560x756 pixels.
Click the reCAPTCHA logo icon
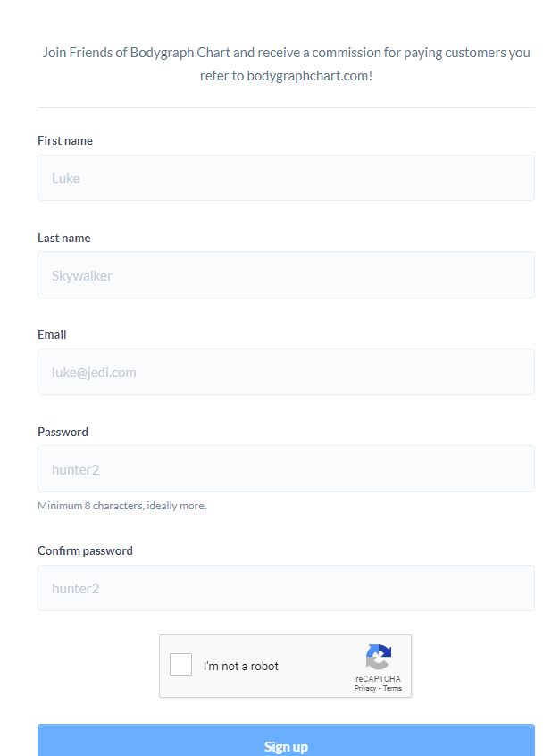[x=379, y=657]
